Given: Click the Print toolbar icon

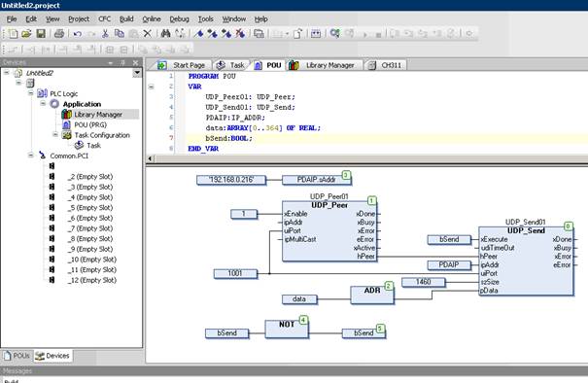Looking at the screenshot, I should coord(59,34).
